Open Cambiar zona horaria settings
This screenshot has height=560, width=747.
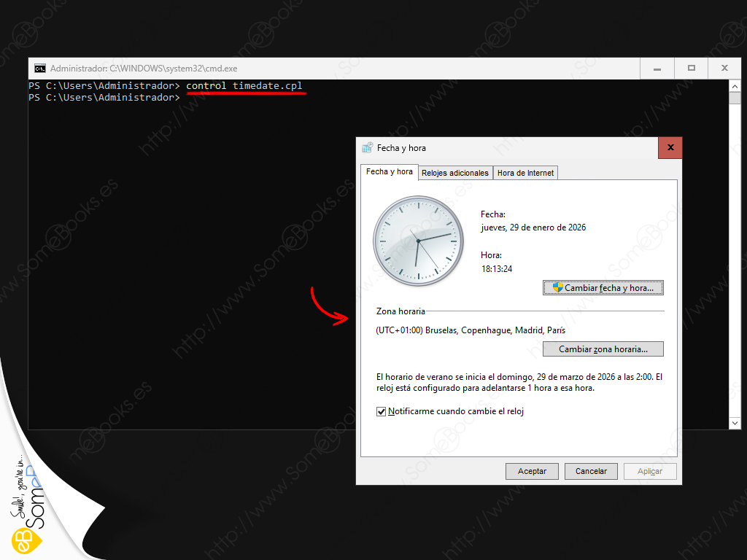pyautogui.click(x=603, y=349)
